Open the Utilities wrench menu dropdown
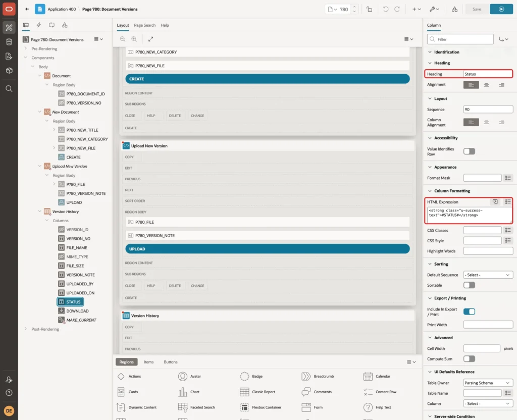Image resolution: width=517 pixels, height=420 pixels. point(434,9)
